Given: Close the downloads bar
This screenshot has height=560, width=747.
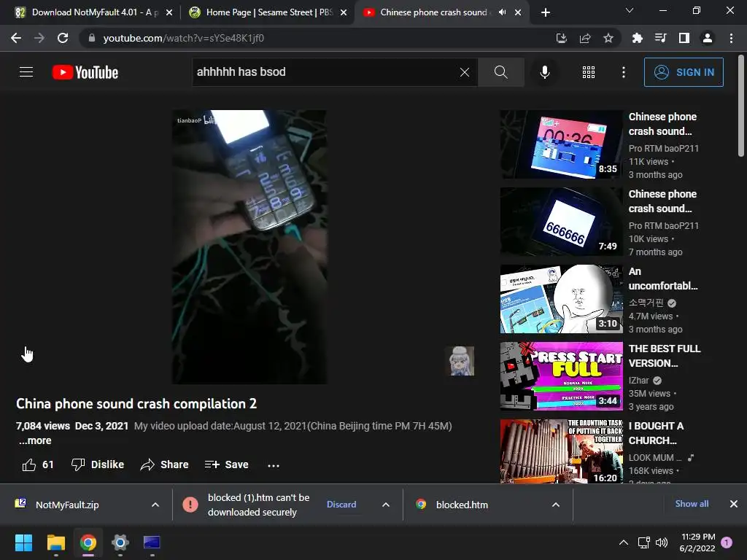Looking at the screenshot, I should (x=734, y=504).
